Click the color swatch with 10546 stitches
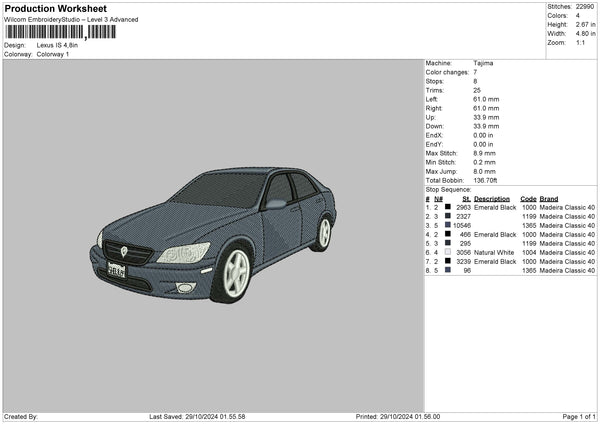The image size is (600, 424). 448,225
